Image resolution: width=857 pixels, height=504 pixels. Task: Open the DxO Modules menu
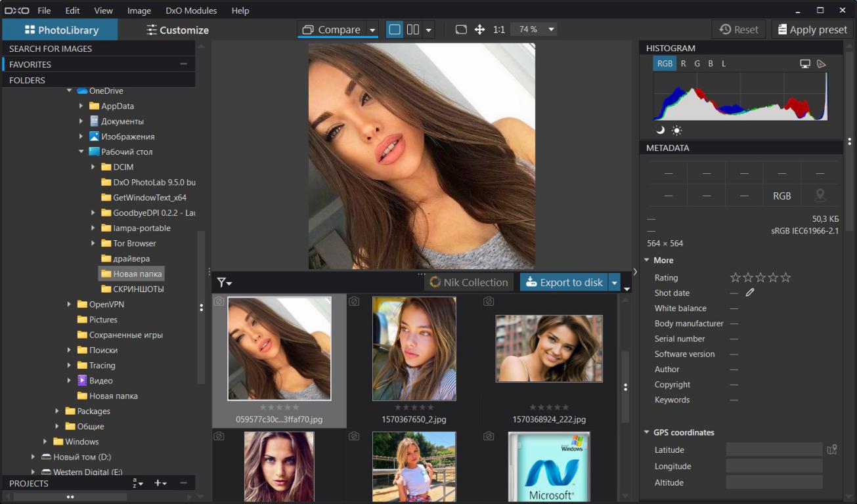coord(191,10)
